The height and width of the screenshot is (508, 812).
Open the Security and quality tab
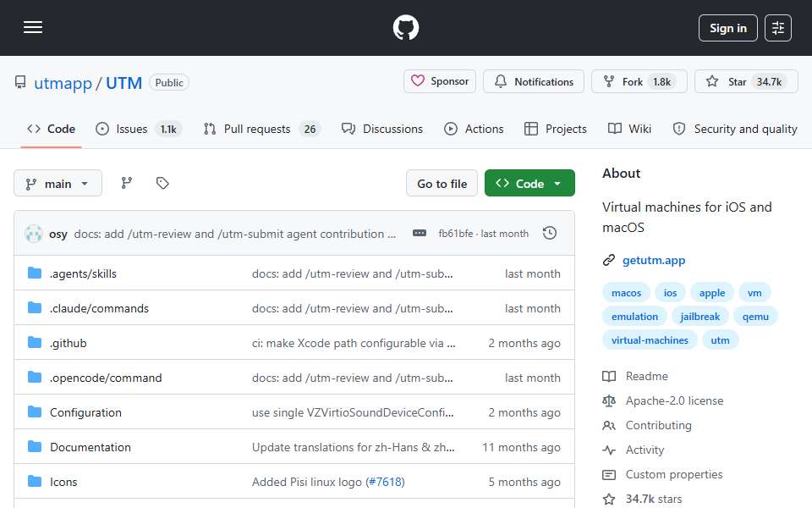point(735,129)
